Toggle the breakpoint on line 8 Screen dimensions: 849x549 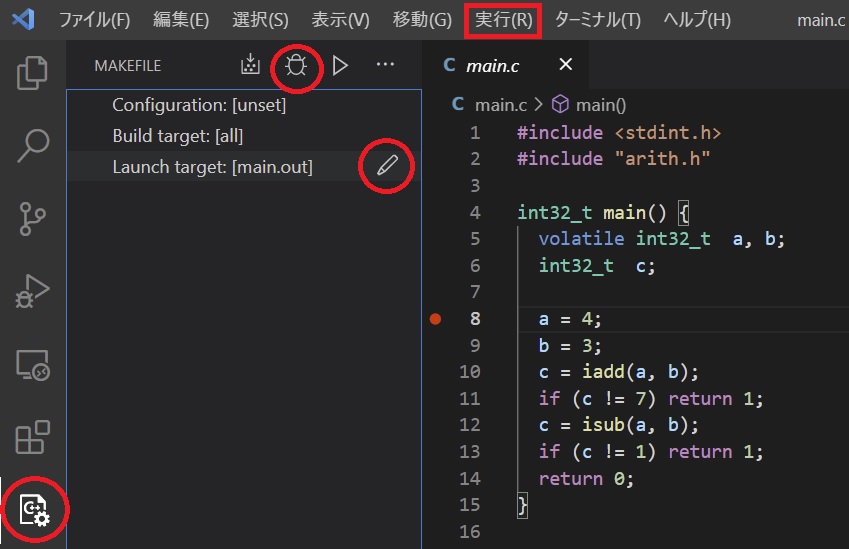pyautogui.click(x=435, y=319)
